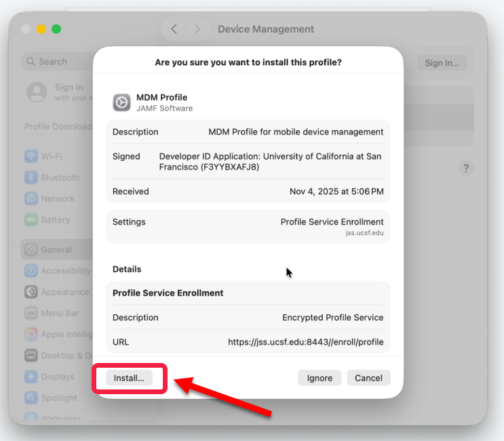Click the Sign In... button

click(442, 62)
